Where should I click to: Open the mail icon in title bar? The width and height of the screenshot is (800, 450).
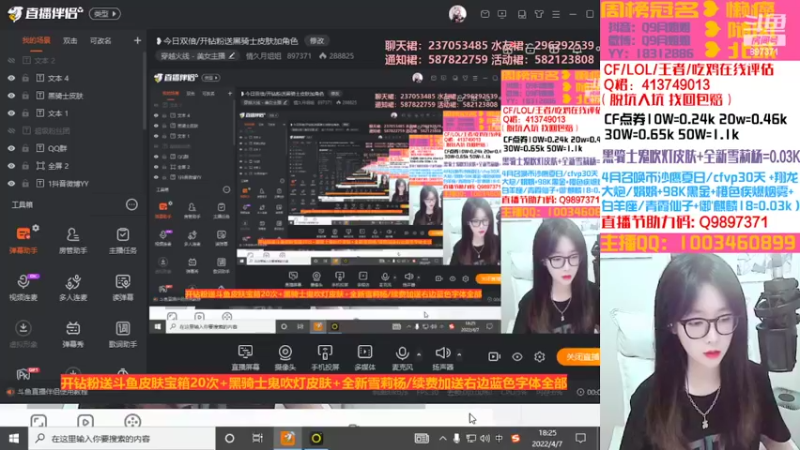coord(485,14)
